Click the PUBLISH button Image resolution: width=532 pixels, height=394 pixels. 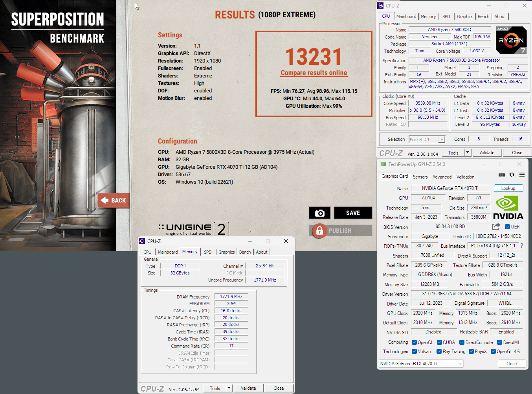[x=340, y=230]
